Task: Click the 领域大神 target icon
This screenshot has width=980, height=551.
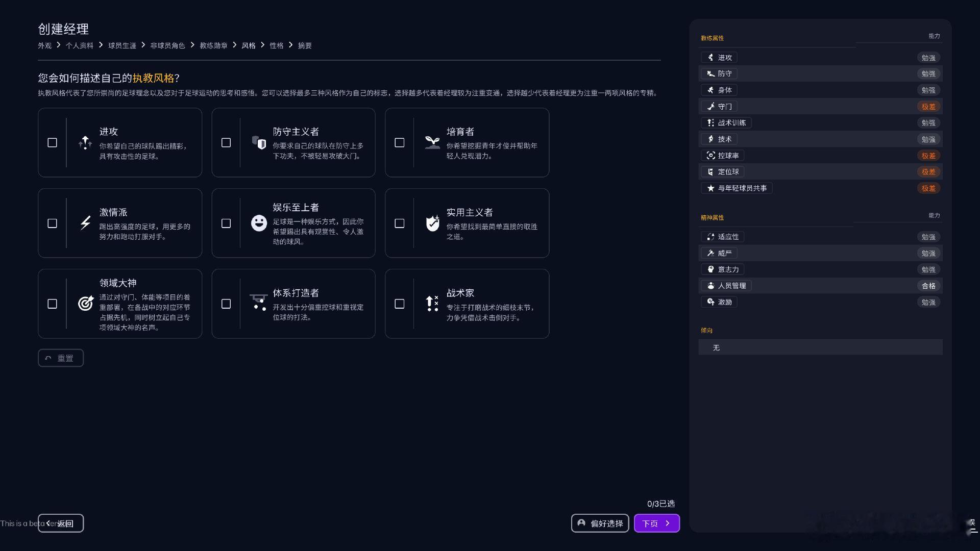Action: 85,304
